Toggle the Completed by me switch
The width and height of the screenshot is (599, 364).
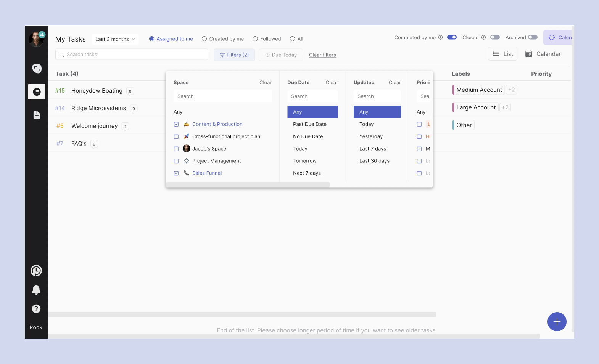coord(452,37)
